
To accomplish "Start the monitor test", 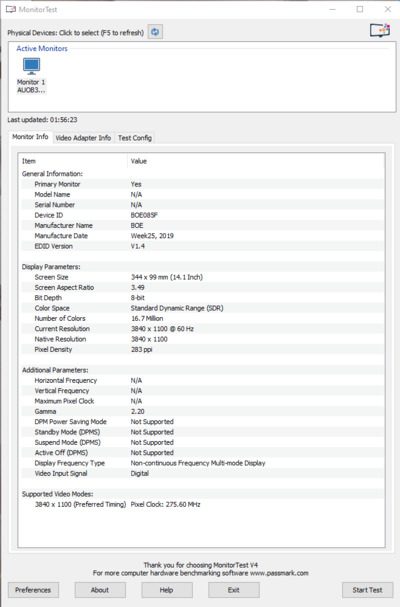I will [367, 590].
